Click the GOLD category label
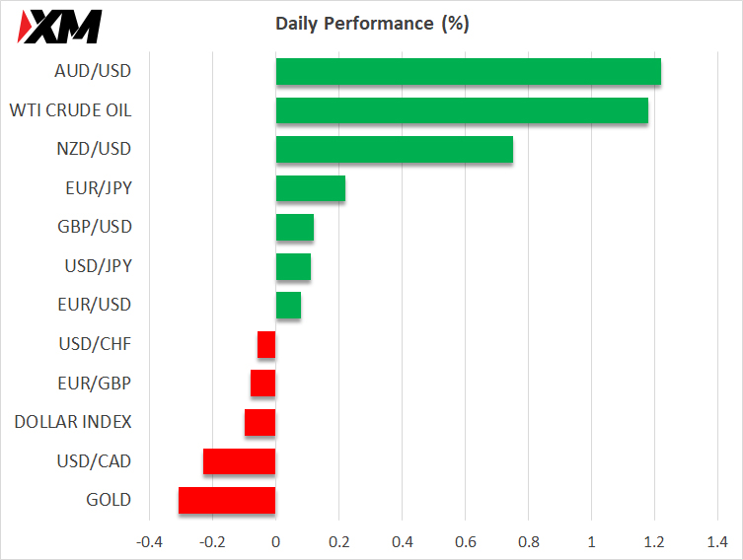743x560 pixels. (x=108, y=500)
